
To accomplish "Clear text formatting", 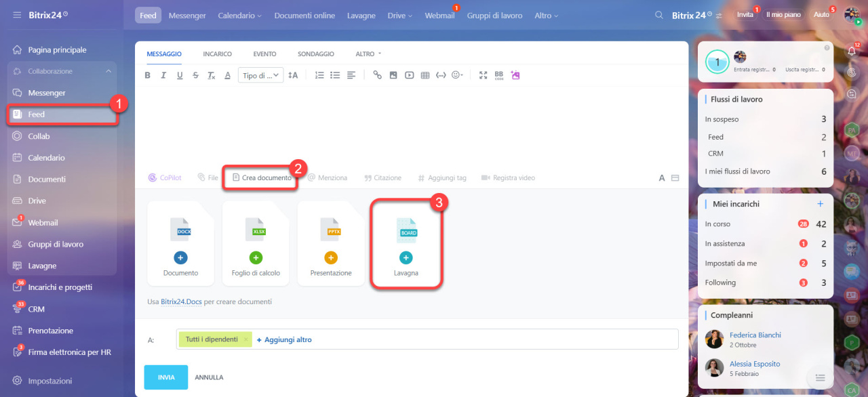I will [x=212, y=75].
